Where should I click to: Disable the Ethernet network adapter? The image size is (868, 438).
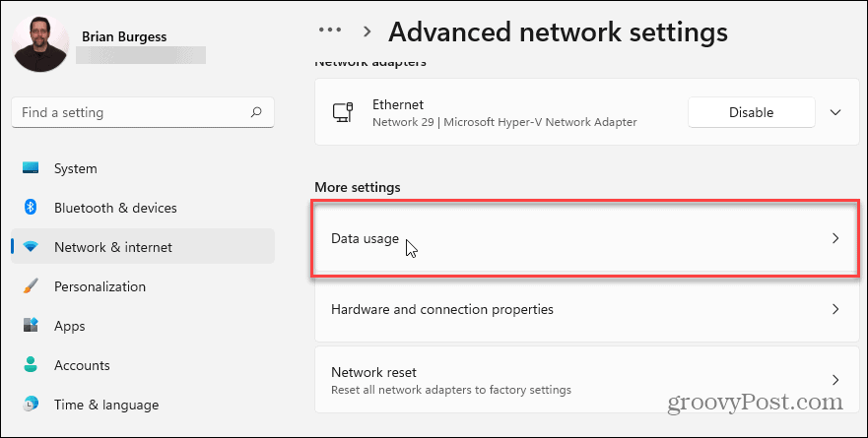[751, 112]
